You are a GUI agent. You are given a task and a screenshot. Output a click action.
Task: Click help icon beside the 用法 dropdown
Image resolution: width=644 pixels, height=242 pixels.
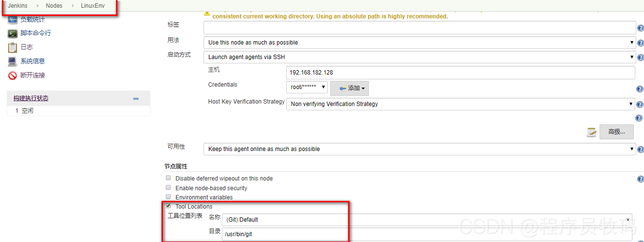640,43
